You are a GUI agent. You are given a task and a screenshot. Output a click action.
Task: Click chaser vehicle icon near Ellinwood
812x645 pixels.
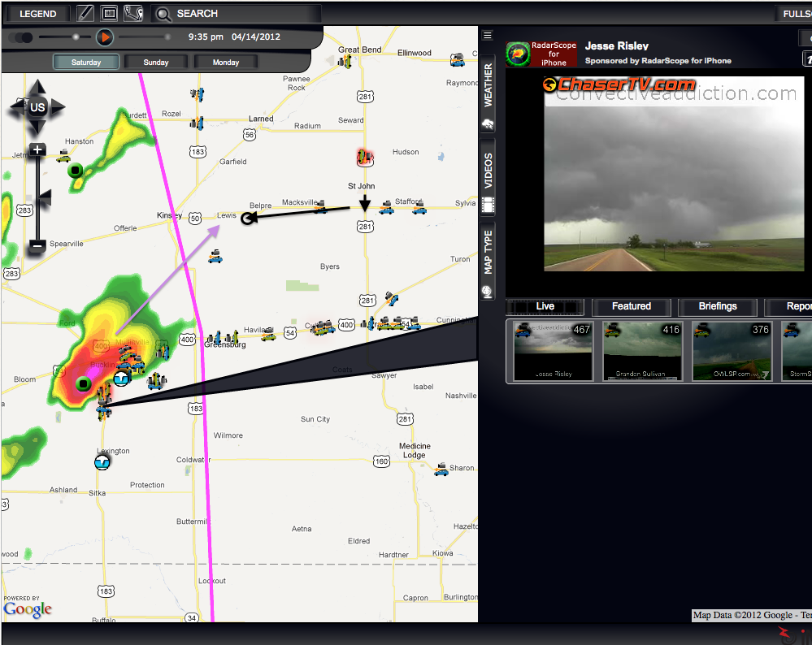point(458,60)
